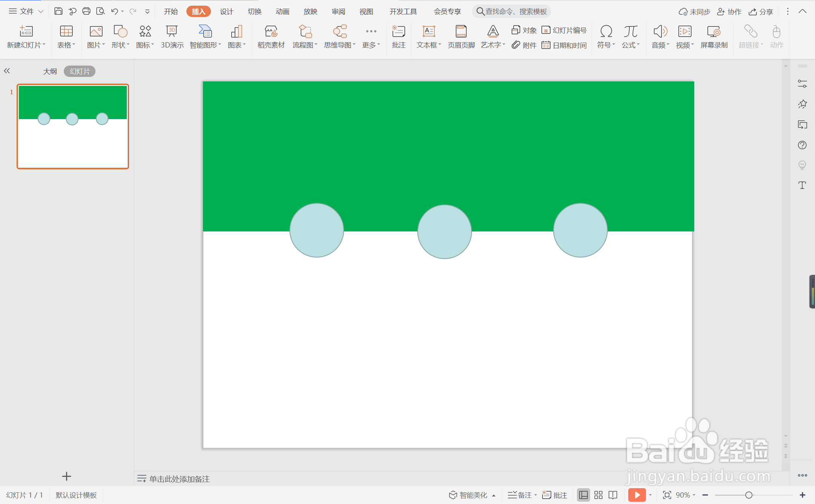Image resolution: width=815 pixels, height=504 pixels.
Task: Click the zoom slider handle
Action: [x=749, y=495]
